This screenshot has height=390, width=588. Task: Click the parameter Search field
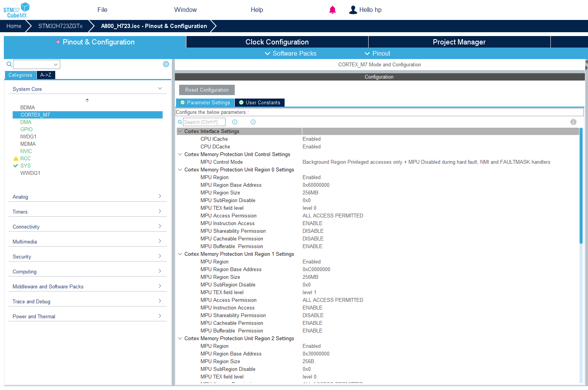pyautogui.click(x=204, y=122)
